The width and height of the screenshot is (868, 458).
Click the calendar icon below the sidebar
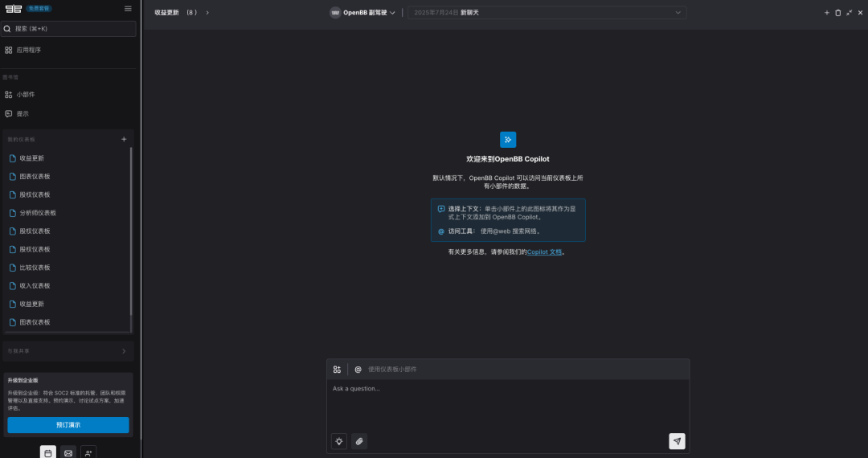coord(48,453)
